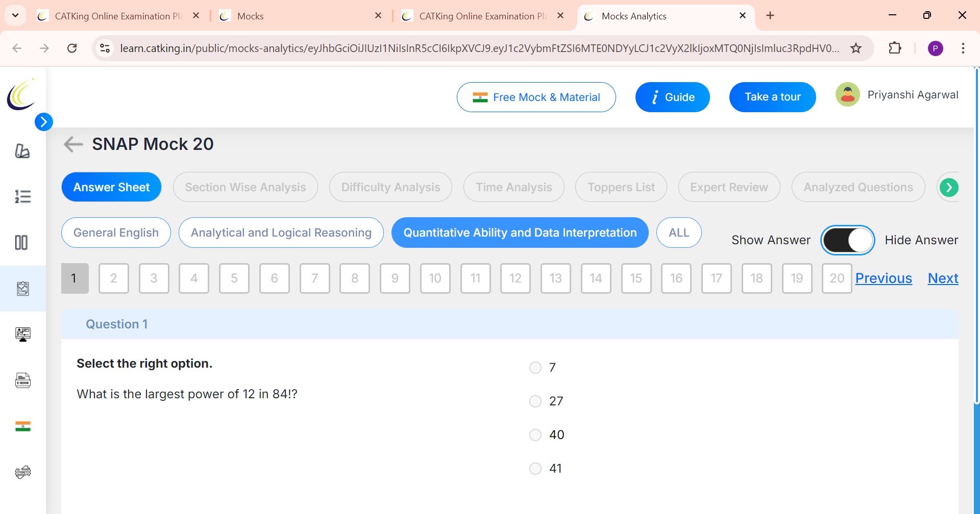
Task: Select Quantitative Ability and Data Interpretation section
Action: tap(520, 233)
